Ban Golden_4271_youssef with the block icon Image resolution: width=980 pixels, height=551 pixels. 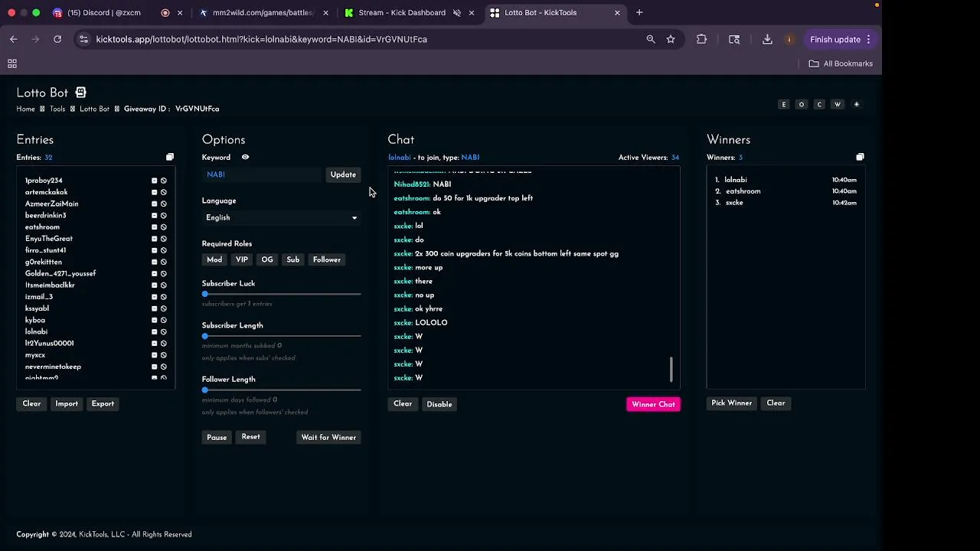point(163,273)
